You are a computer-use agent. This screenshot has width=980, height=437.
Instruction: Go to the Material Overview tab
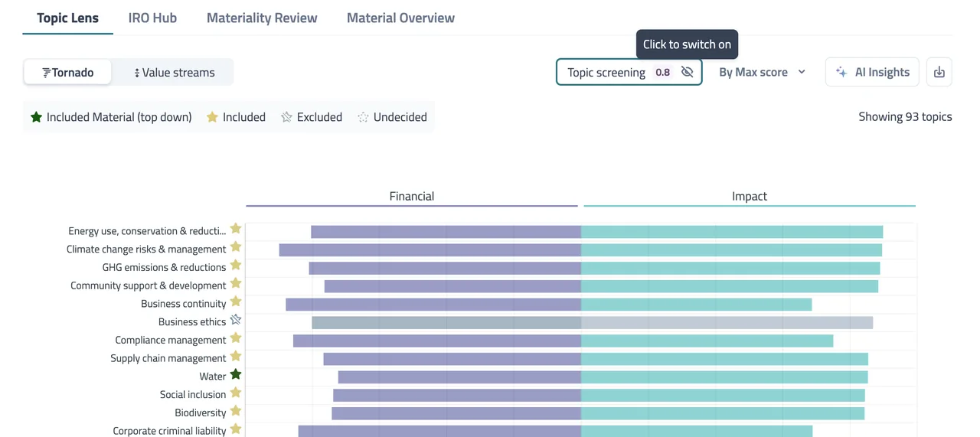pos(400,18)
